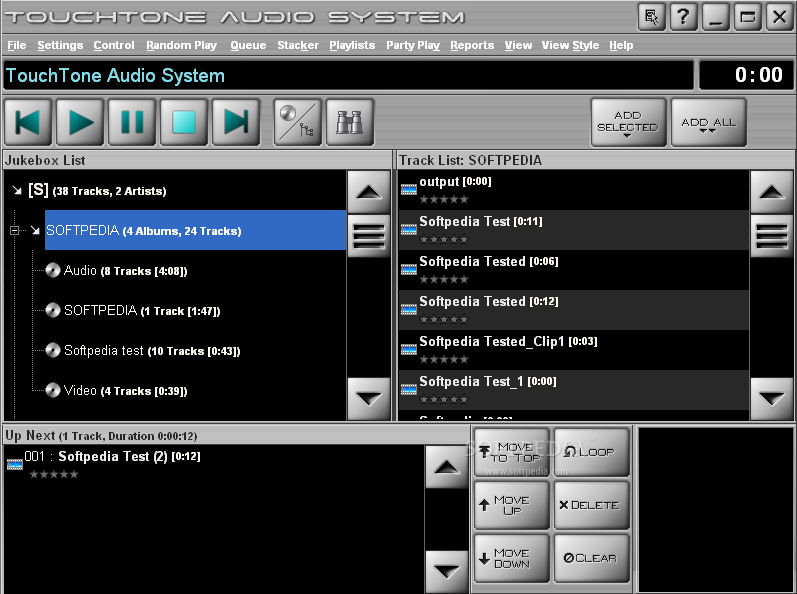Image resolution: width=797 pixels, height=594 pixels.
Task: Open the Stacker menu
Action: point(298,45)
